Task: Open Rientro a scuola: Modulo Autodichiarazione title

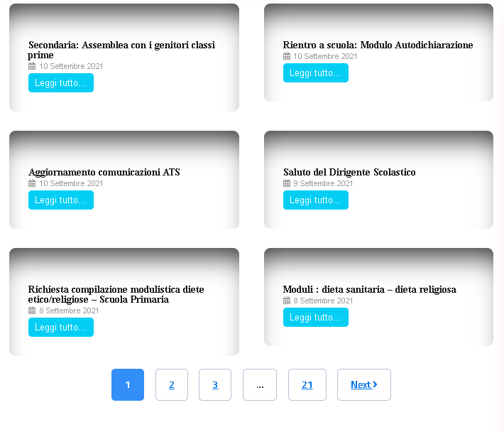Action: click(x=378, y=45)
